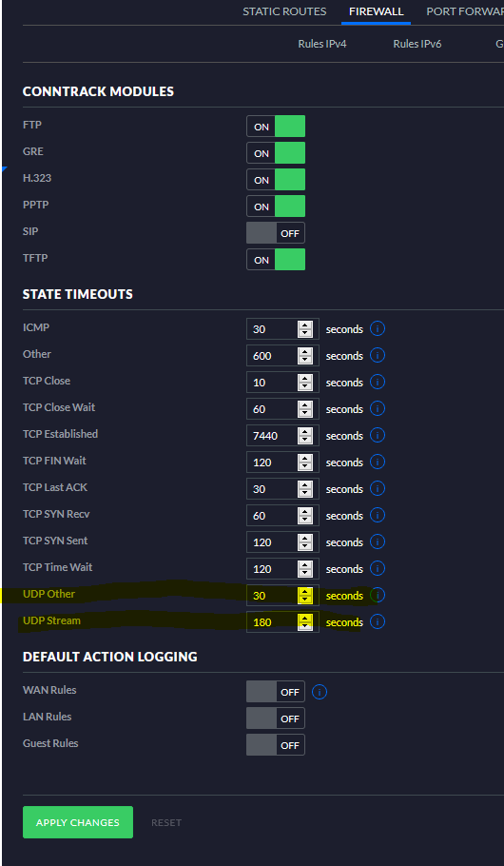Open UDP Stream info icon
The image size is (504, 866).
point(377,621)
